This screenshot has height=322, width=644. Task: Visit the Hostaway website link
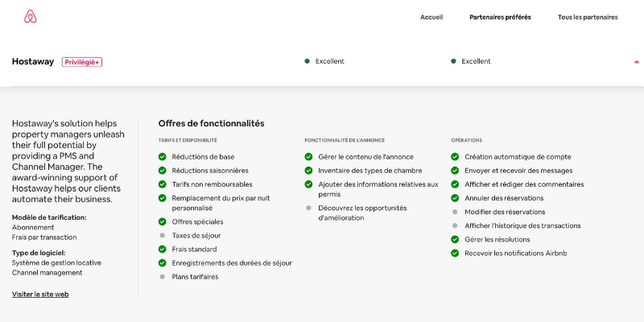point(40,294)
